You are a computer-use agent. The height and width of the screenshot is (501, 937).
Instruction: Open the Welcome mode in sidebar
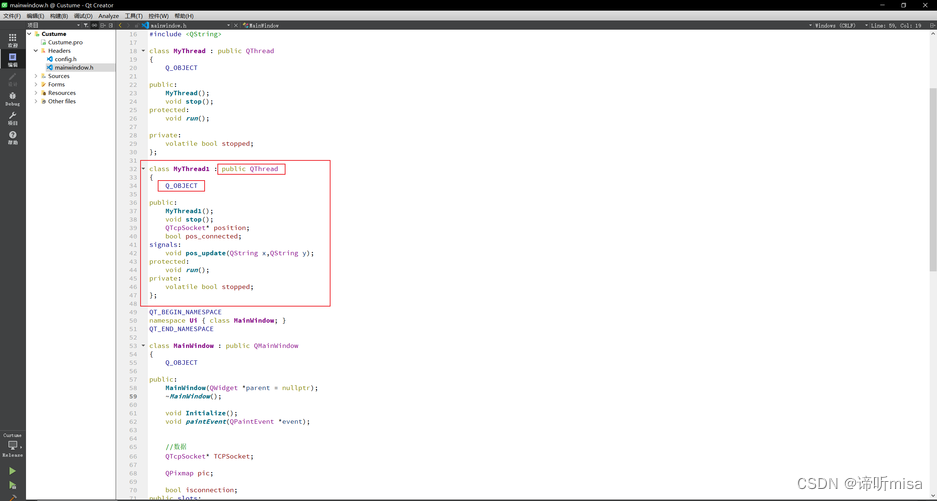[12, 39]
